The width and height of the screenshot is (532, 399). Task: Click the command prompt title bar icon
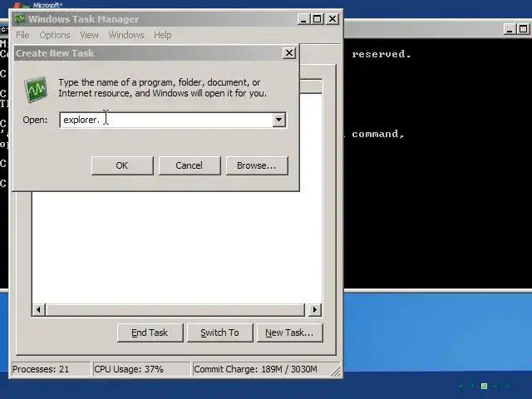4,30
